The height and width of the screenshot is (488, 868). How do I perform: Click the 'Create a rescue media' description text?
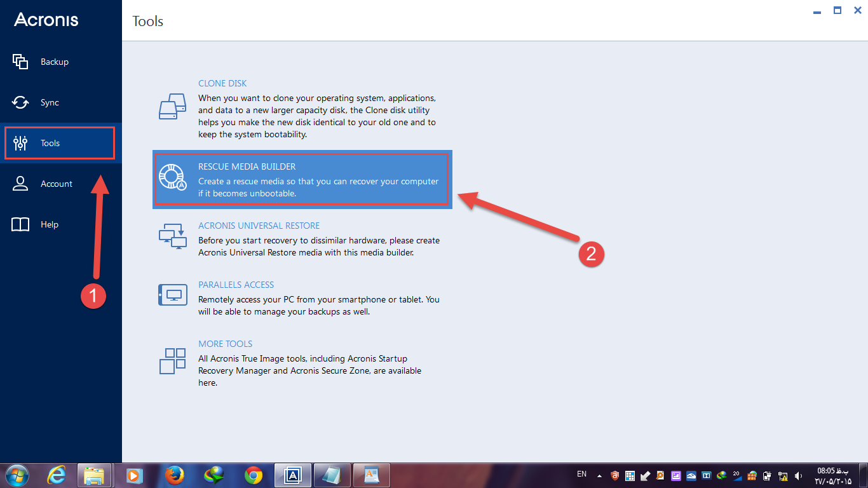click(x=318, y=187)
